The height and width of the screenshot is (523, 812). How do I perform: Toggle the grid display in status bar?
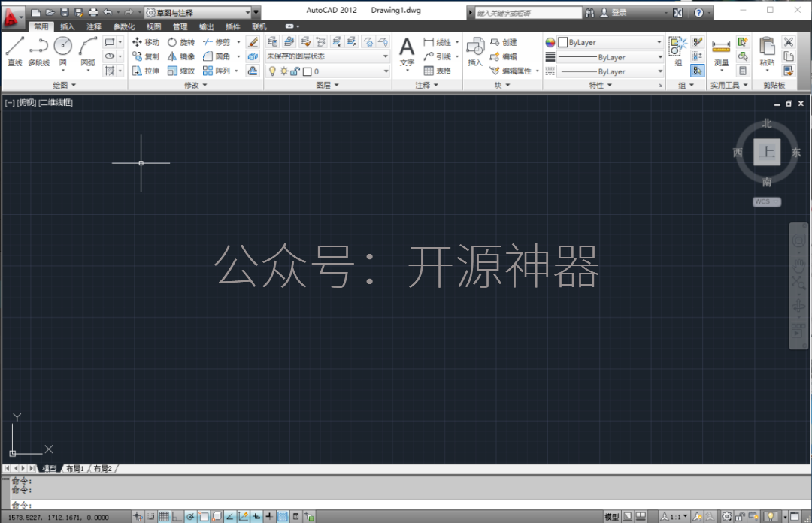point(164,516)
